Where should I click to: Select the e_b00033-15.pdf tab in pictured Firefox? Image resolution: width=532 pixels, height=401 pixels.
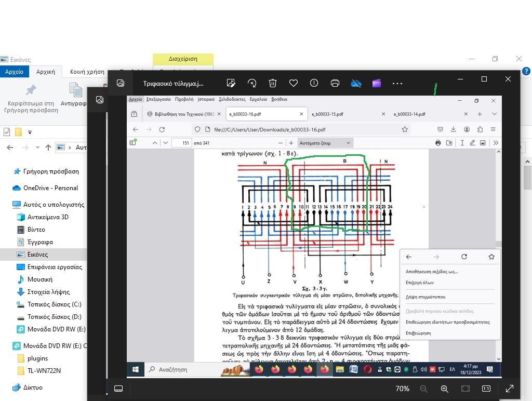tap(348, 114)
